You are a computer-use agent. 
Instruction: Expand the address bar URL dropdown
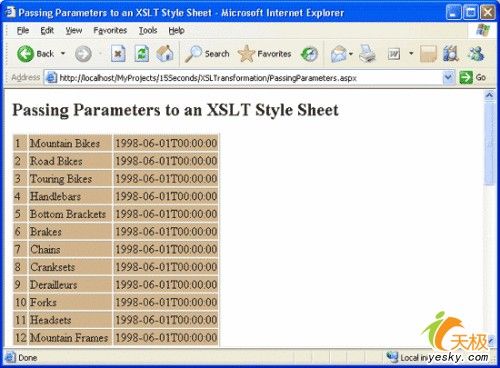pyautogui.click(x=448, y=78)
